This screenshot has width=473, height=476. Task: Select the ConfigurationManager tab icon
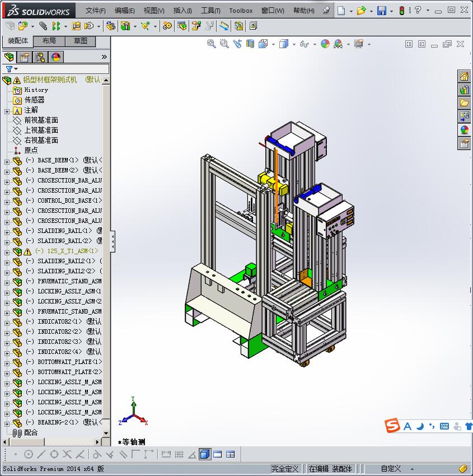click(x=40, y=57)
